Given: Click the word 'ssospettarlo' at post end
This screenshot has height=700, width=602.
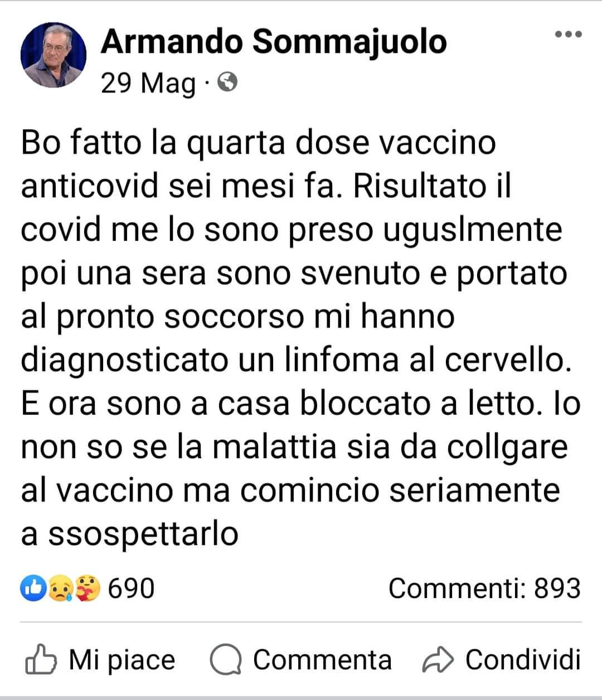Looking at the screenshot, I should pyautogui.click(x=143, y=534).
